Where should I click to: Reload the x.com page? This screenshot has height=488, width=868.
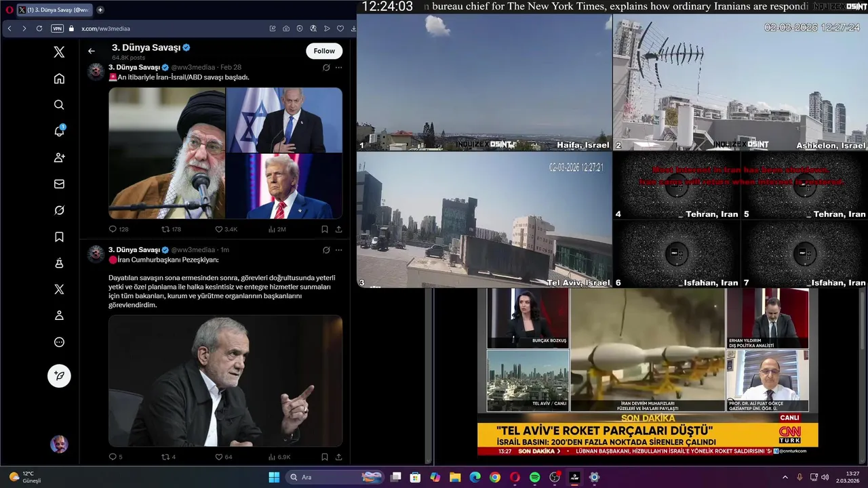(x=39, y=28)
